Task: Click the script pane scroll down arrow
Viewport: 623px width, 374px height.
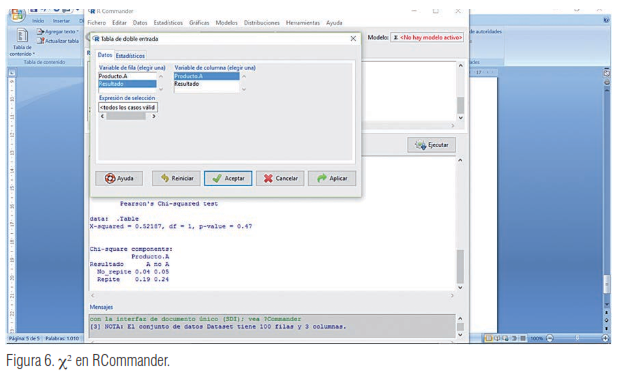Action: tap(460, 118)
